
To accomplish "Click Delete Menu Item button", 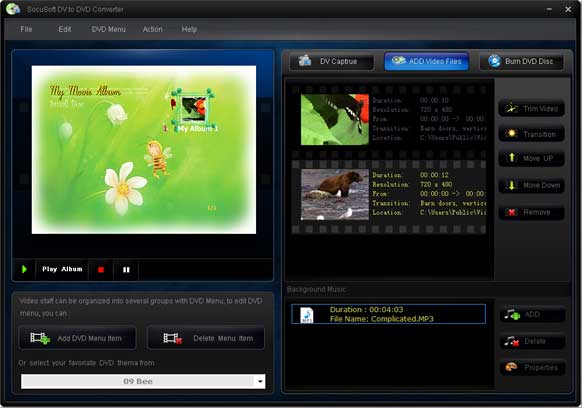I will coord(206,338).
